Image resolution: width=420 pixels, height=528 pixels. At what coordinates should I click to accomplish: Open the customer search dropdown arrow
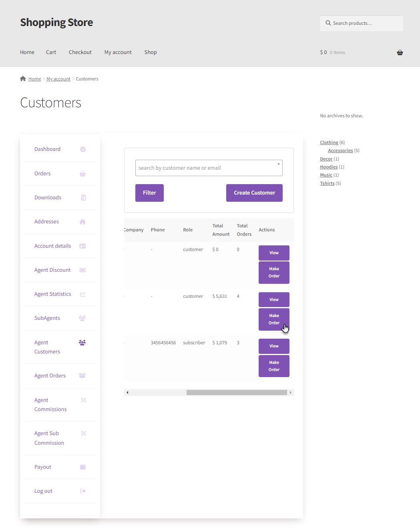pos(279,164)
